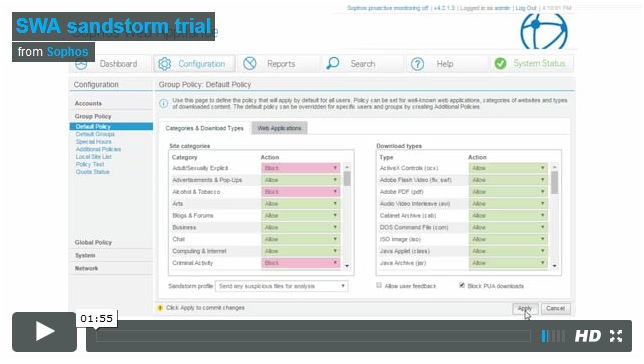
Task: Click the Configuration gear icon
Action: (x=164, y=64)
